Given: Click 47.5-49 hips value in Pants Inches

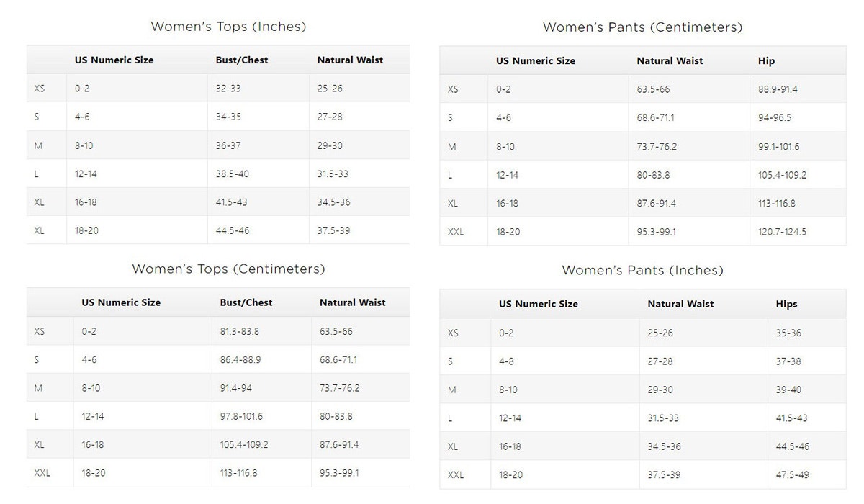Looking at the screenshot, I should pyautogui.click(x=792, y=475).
